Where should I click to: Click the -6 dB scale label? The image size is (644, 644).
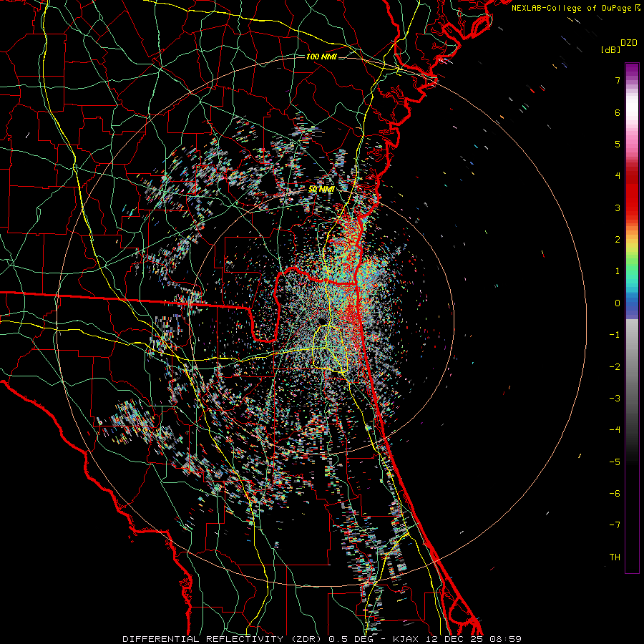pos(615,494)
